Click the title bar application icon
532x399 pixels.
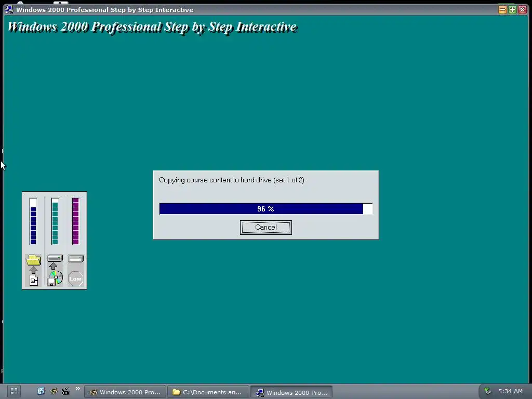pos(9,9)
